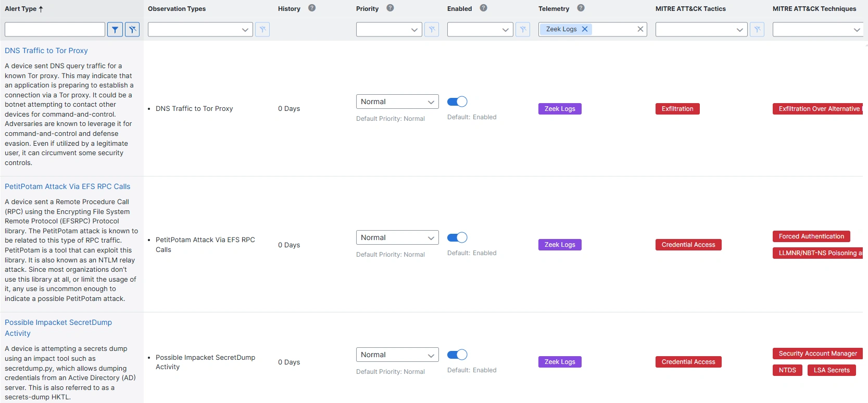Disable the DNS Traffic to Tor Proxy alert

tap(457, 102)
